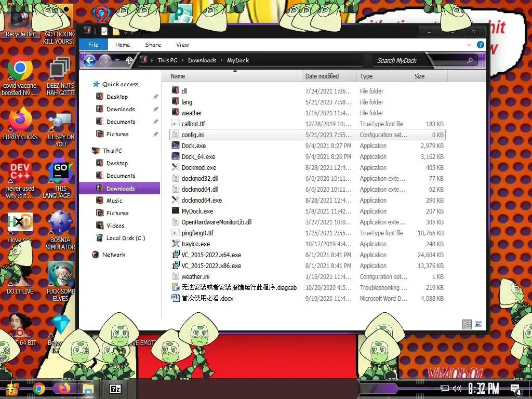Select Videos in navigation pane

pyautogui.click(x=115, y=225)
